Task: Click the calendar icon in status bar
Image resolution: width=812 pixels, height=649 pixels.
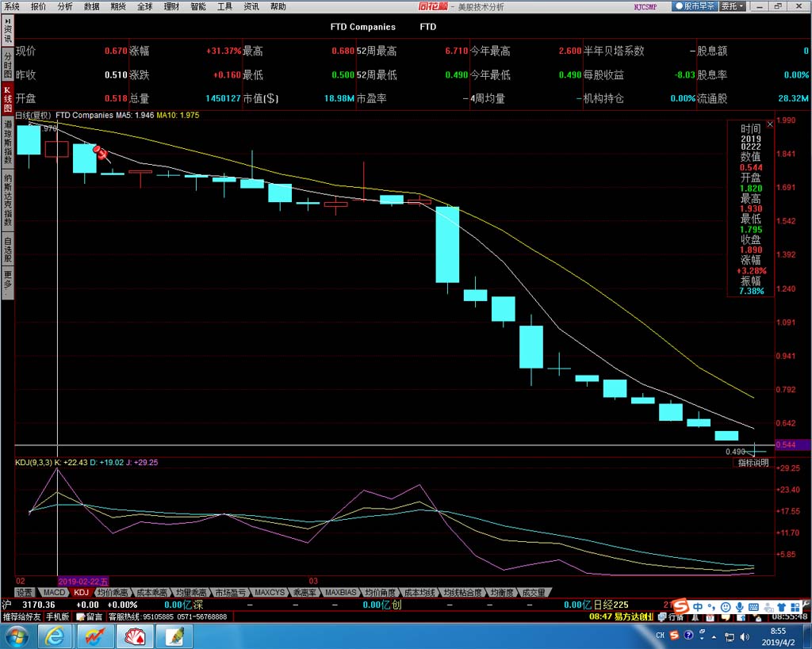Action: pos(710,617)
